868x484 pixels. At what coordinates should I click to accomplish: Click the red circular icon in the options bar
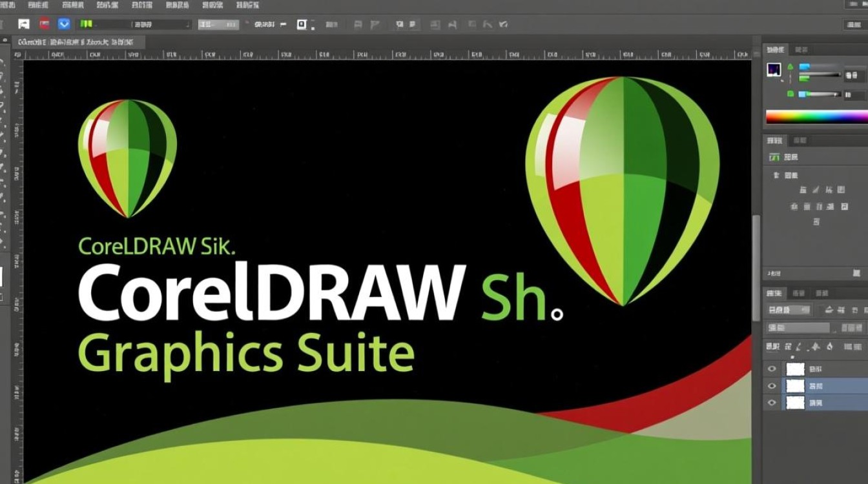[x=44, y=25]
